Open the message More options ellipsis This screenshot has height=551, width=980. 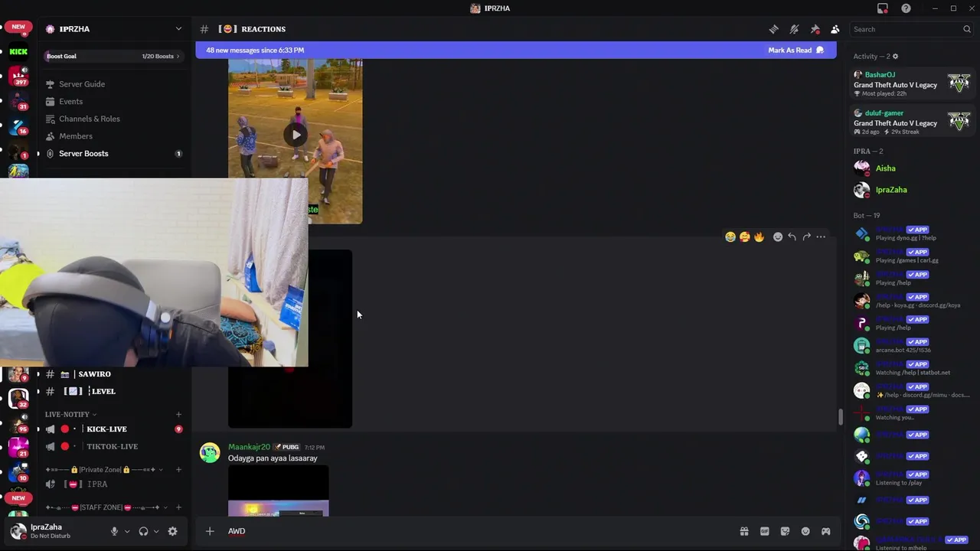(821, 237)
